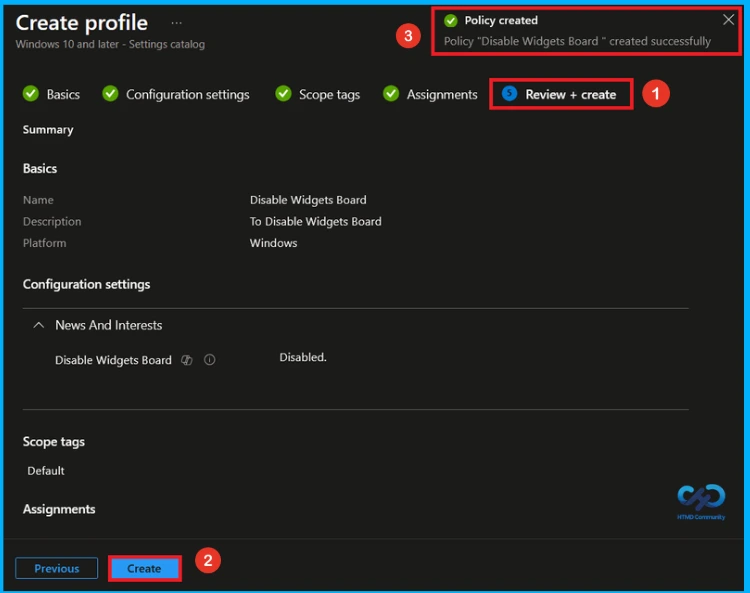Click the Assignments green checkmark
Viewport: 750px width, 593px height.
tap(391, 94)
